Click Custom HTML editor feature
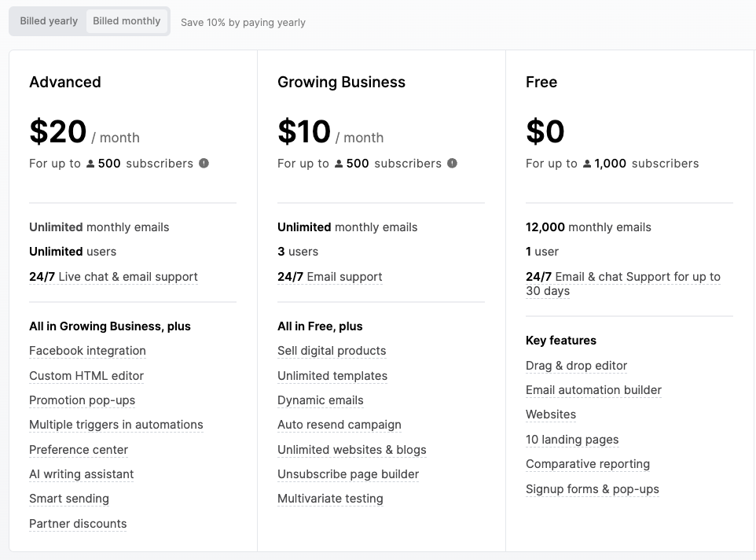The width and height of the screenshot is (756, 560). click(x=86, y=376)
